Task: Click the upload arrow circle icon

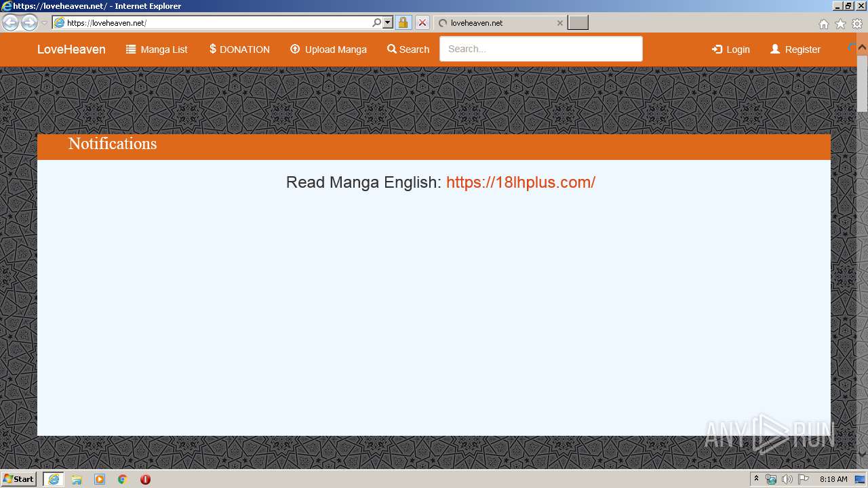Action: point(295,49)
